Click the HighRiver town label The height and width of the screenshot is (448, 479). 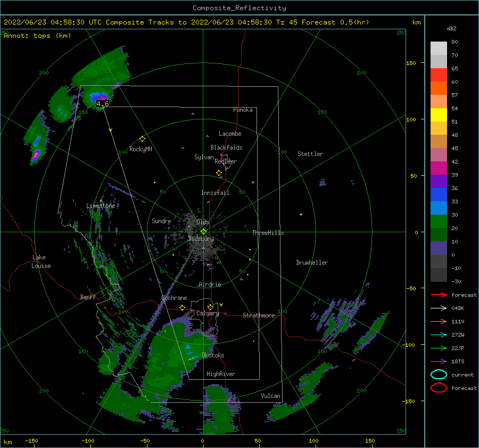221,374
